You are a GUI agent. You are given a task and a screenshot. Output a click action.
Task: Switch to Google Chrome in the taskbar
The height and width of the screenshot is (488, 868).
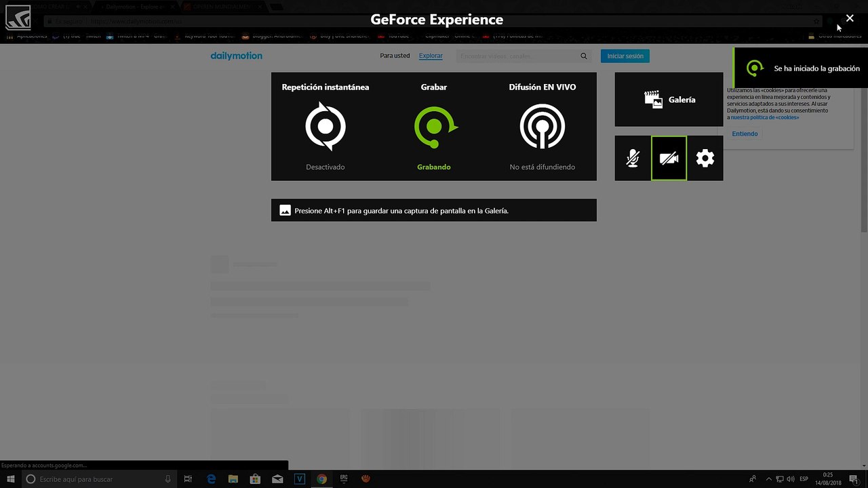click(321, 479)
